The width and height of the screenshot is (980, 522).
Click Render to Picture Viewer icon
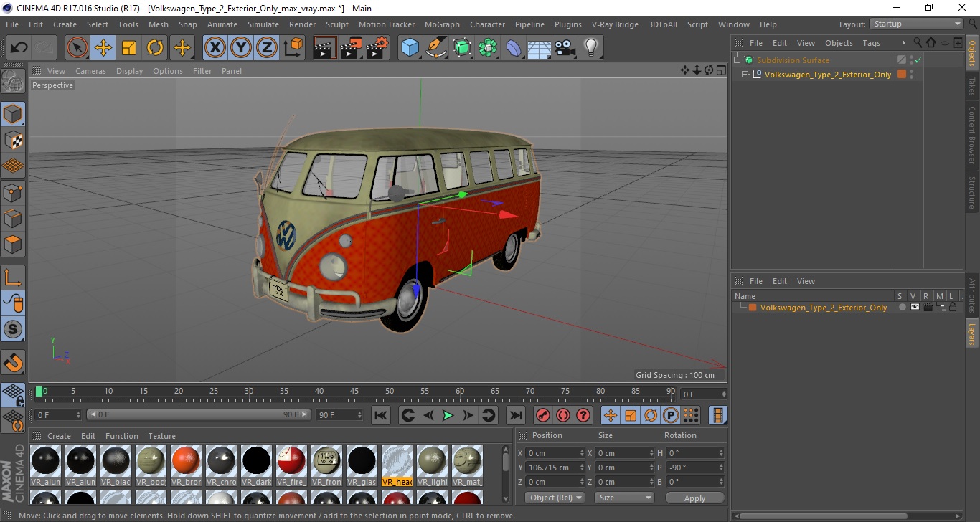pyautogui.click(x=352, y=48)
